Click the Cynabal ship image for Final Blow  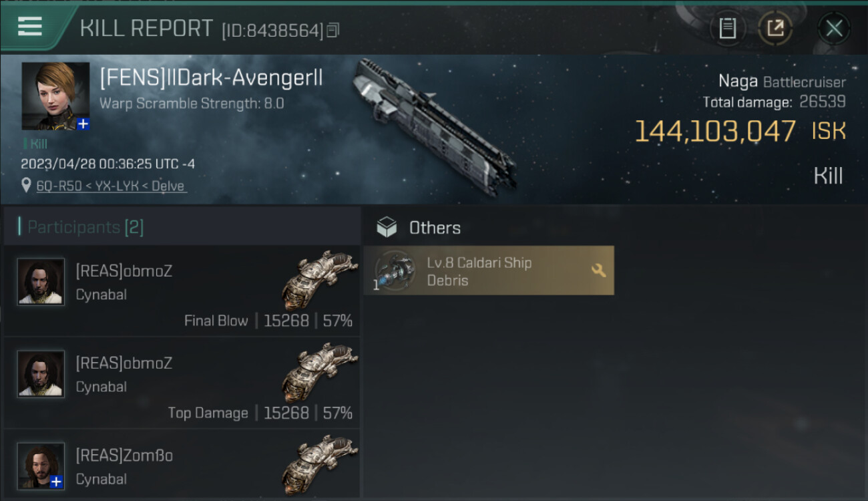point(319,280)
